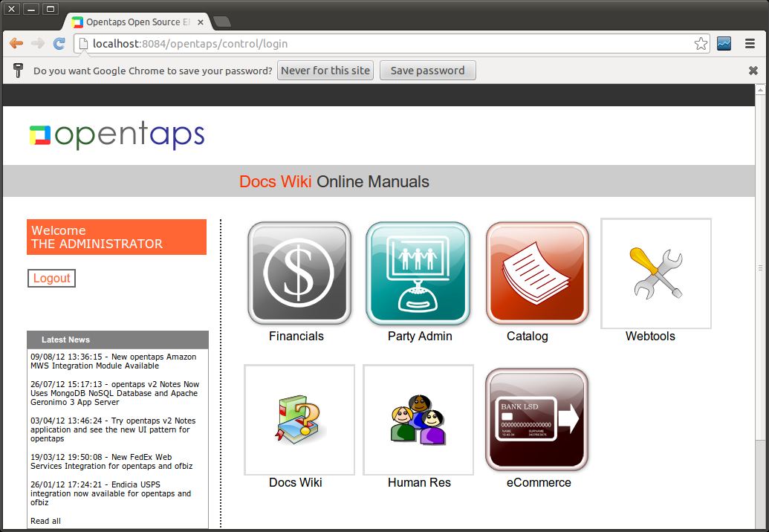Open the Party Admin module icon

pos(418,273)
